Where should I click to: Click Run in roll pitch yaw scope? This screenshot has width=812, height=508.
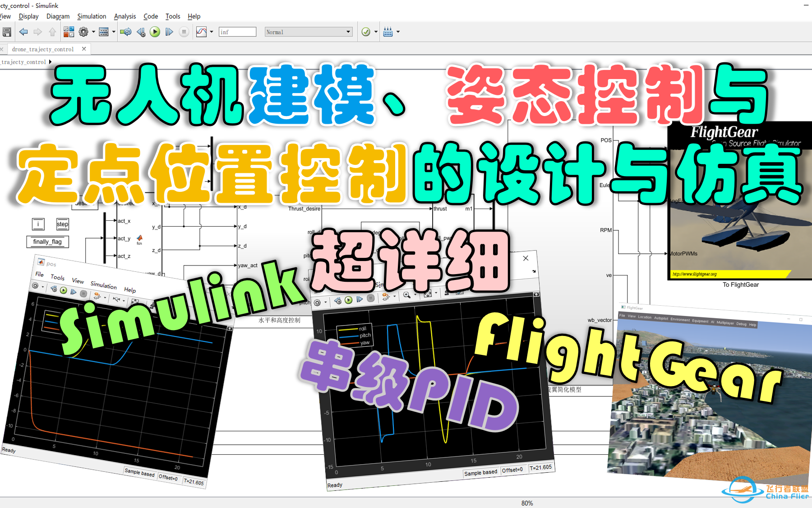[348, 300]
